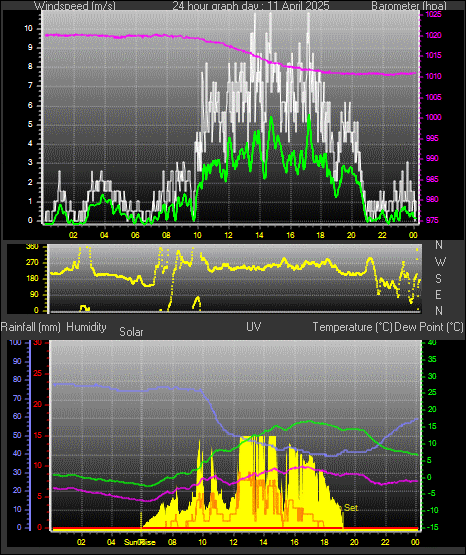This screenshot has height=555, width=466.
Task: Click the Solar label
Action: [131, 332]
